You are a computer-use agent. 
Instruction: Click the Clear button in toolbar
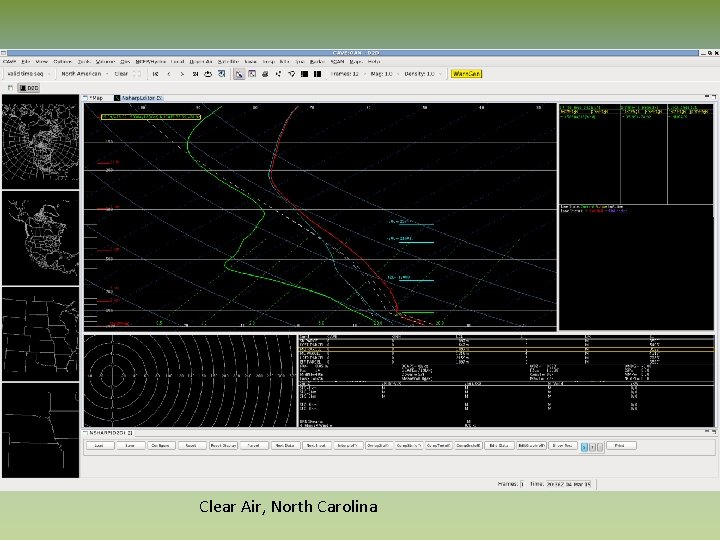click(121, 74)
